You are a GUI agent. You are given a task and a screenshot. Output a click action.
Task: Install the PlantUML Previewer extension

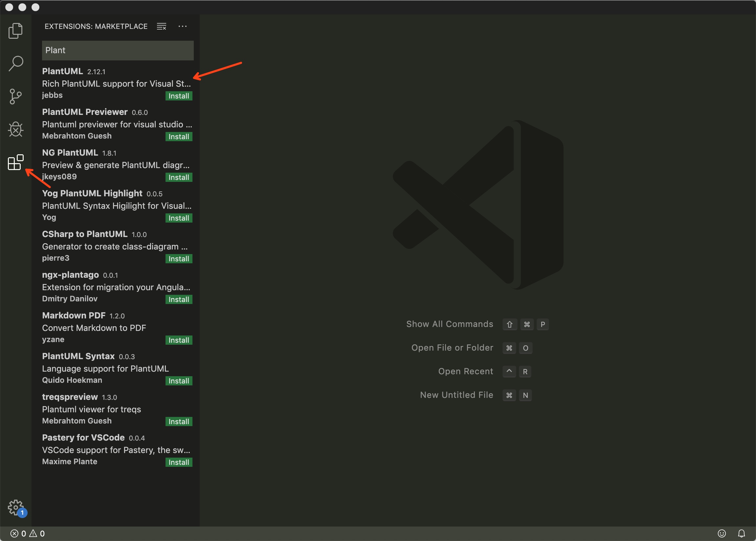coord(179,137)
